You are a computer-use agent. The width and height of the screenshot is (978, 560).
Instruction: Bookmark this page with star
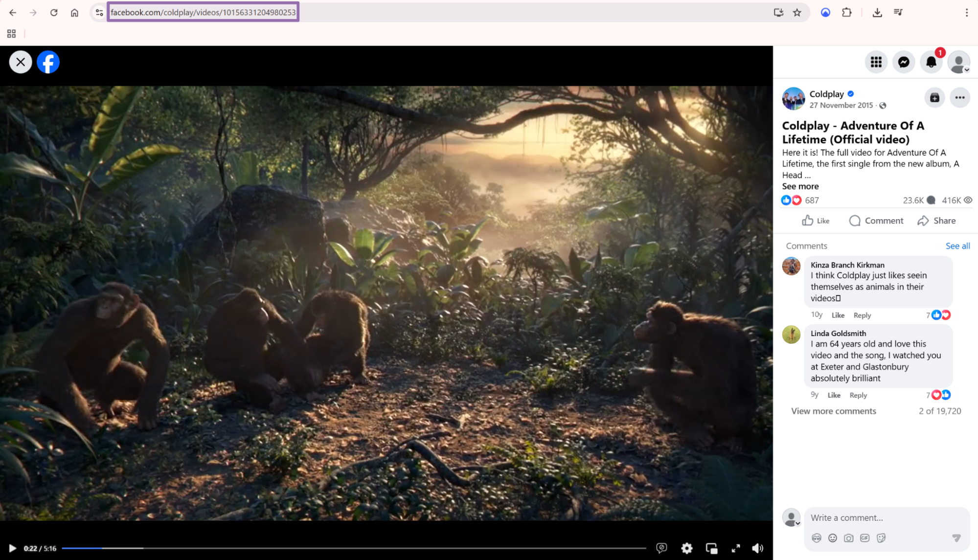click(x=797, y=12)
